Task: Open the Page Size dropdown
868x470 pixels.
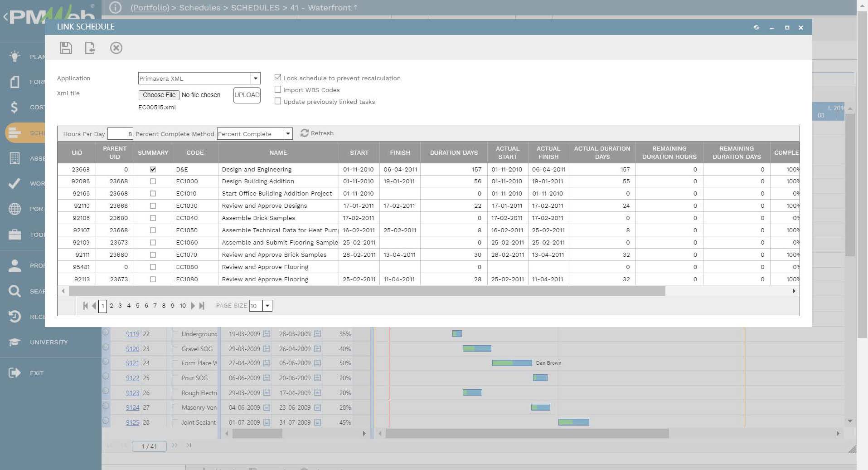Action: coord(267,306)
